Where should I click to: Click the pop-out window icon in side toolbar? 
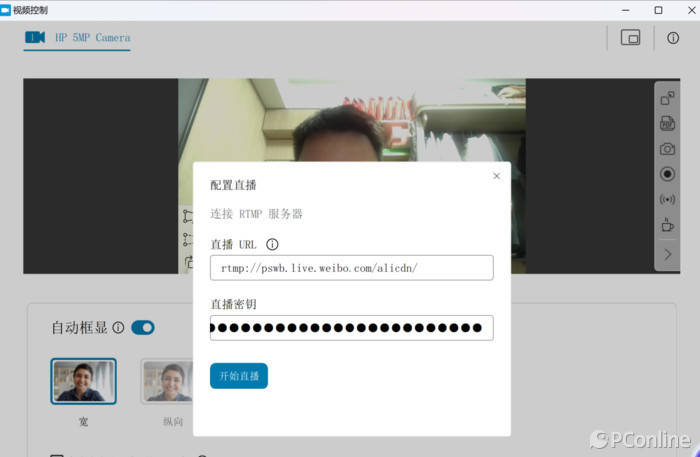point(667,98)
